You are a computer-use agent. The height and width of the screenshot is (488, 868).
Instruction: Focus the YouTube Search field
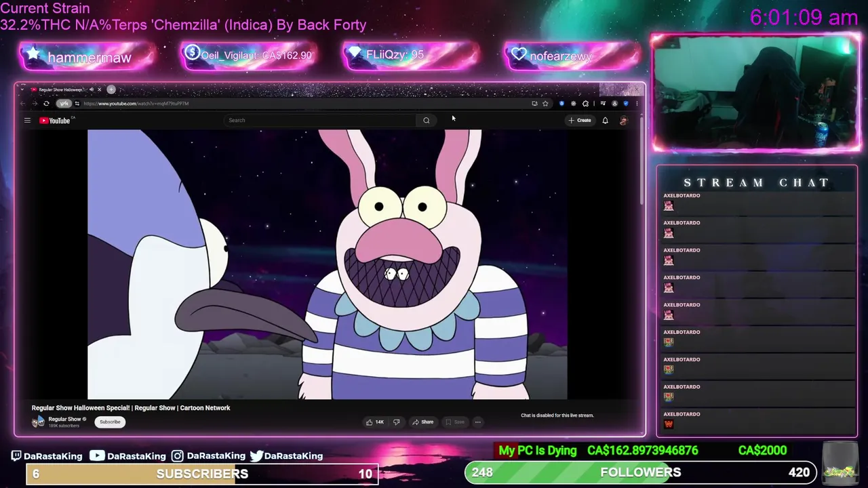(320, 121)
